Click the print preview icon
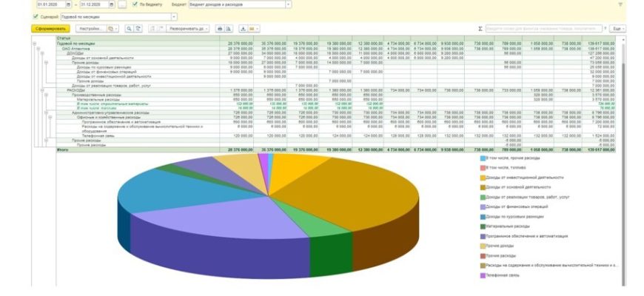Image resolution: width=644 pixels, height=296 pixels. coord(228,28)
